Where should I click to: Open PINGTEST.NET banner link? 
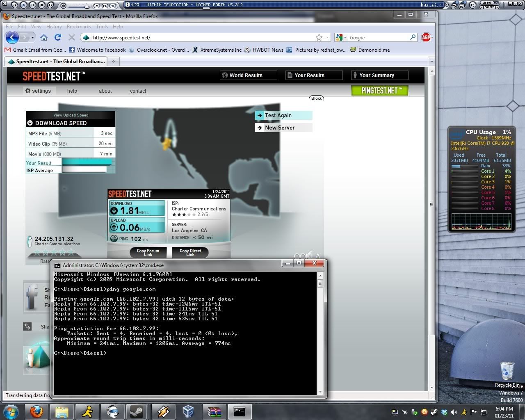(x=380, y=90)
